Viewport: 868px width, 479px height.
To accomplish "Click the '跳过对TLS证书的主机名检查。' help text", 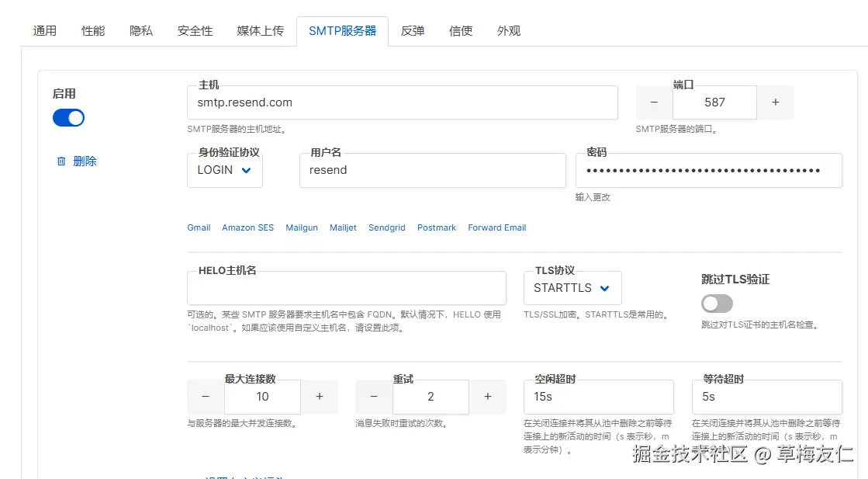I will pos(760,325).
